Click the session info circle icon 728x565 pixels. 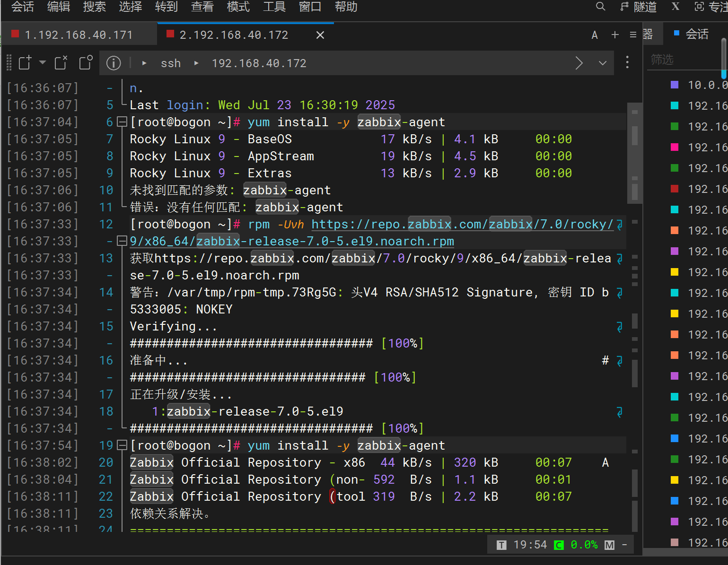[113, 62]
